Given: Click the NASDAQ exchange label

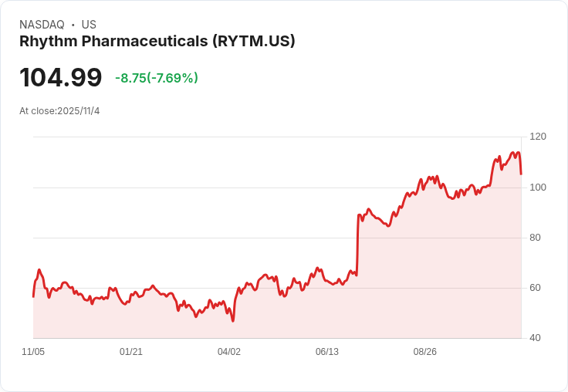Looking at the screenshot, I should pos(42,25).
